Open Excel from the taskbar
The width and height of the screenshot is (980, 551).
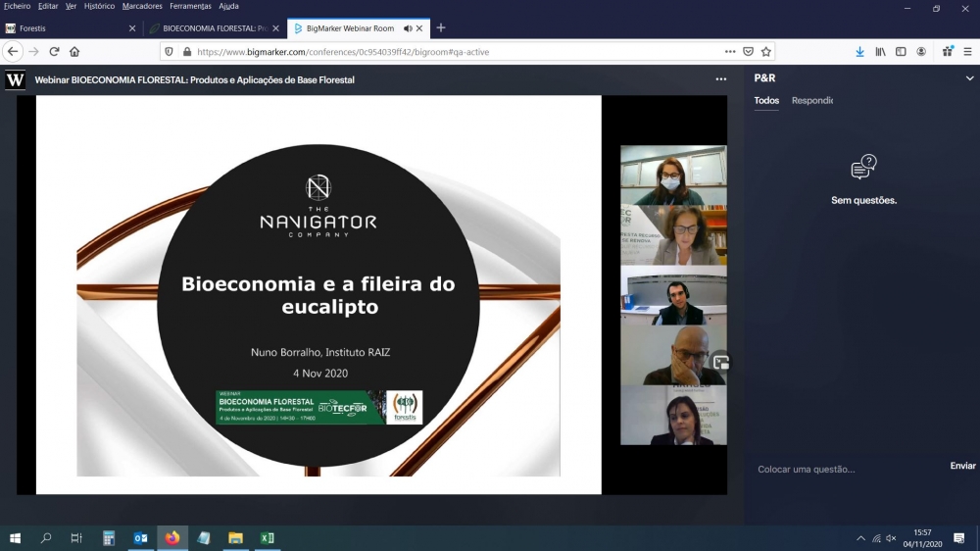click(268, 538)
